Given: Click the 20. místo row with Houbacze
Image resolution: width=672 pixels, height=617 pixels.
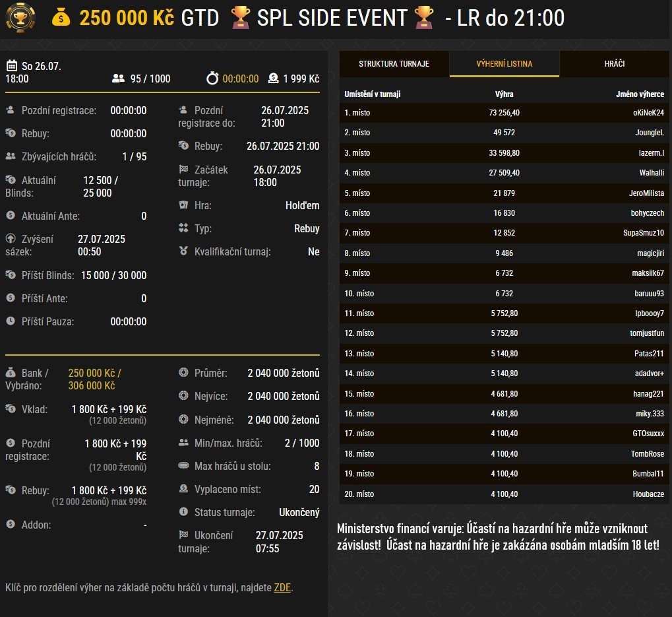Looking at the screenshot, I should [x=504, y=494].
